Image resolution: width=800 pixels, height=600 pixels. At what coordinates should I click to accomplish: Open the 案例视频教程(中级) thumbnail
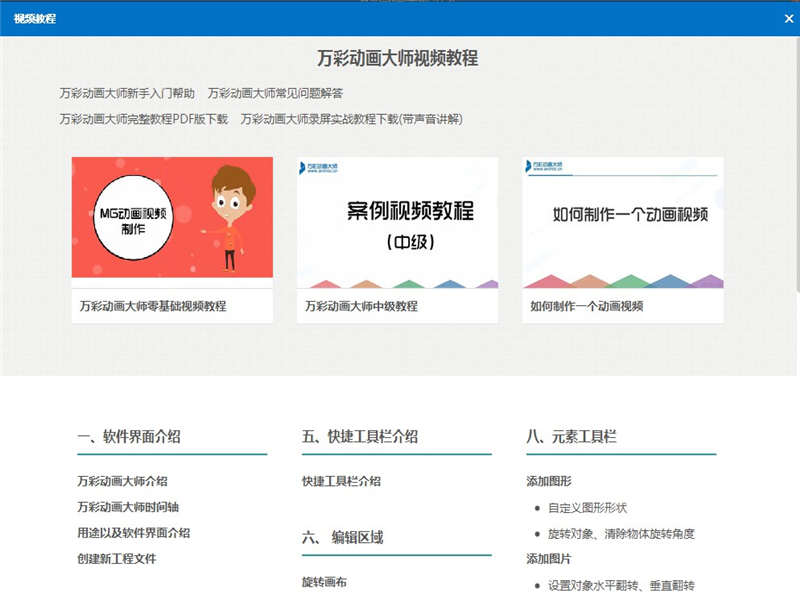(397, 222)
